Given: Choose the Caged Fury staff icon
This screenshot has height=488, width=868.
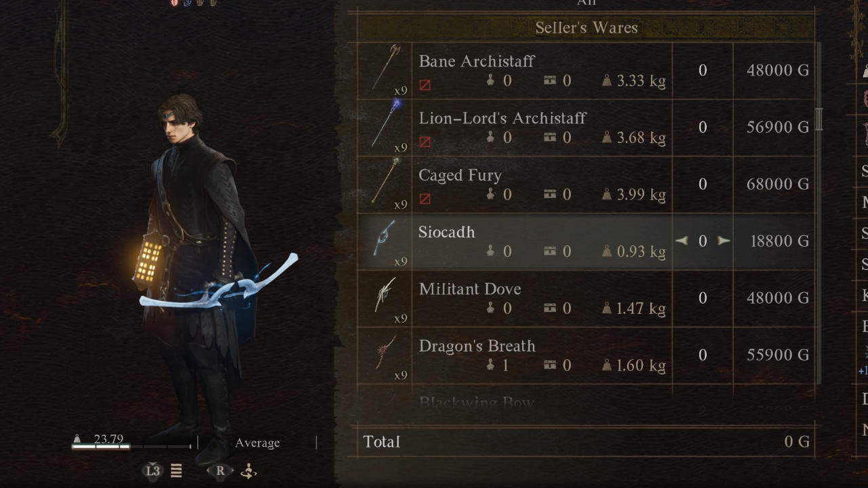Looking at the screenshot, I should pos(386,181).
